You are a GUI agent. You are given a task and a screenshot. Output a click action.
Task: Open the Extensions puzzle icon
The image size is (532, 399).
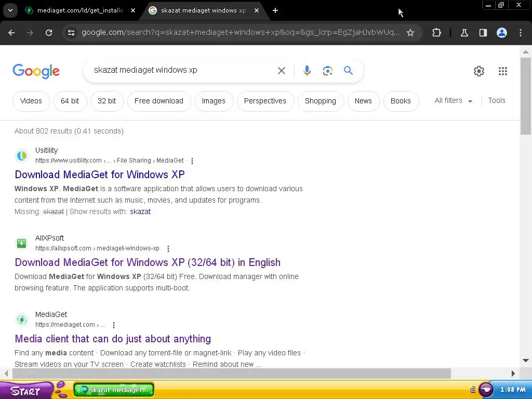(x=436, y=33)
